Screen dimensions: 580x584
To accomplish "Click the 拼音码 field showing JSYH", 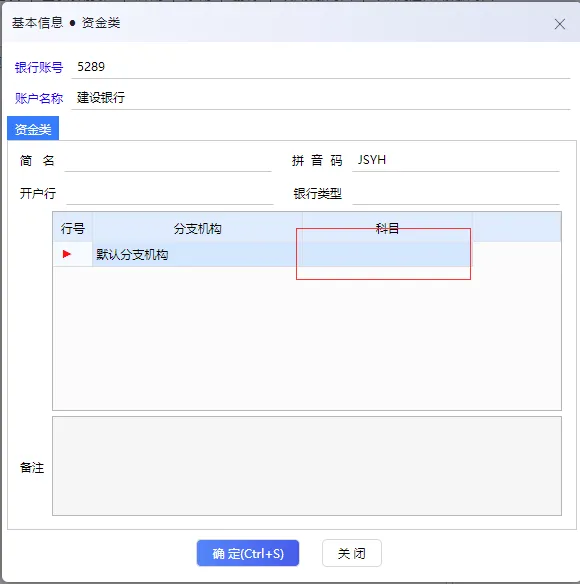I will pyautogui.click(x=455, y=161).
